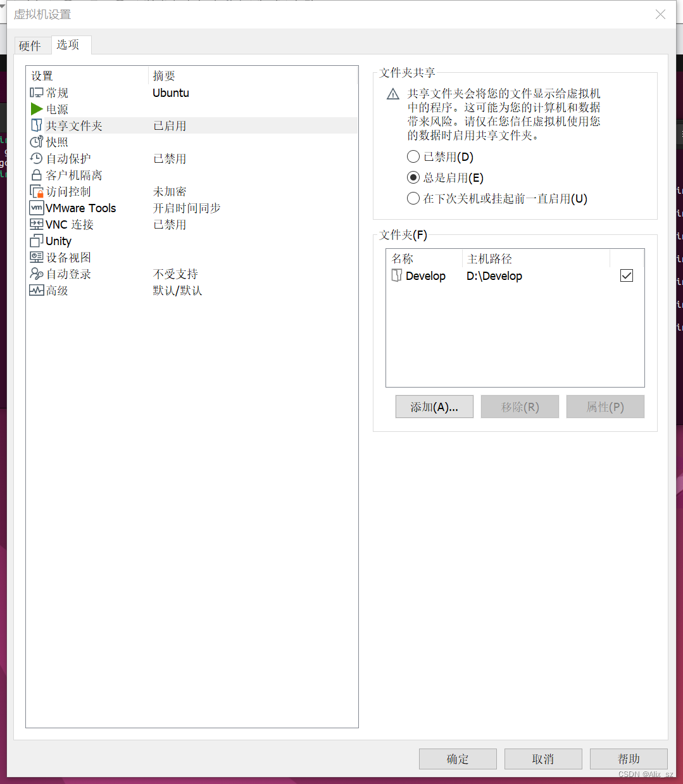
Task: Select the 电源 settings row label
Action: tap(57, 109)
